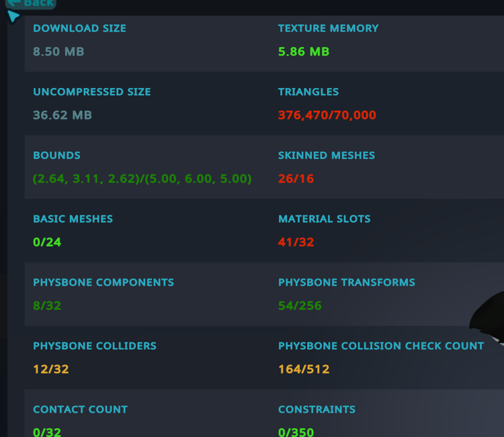Select the PhysBone Colliders label
Viewport: 504px width, 437px height.
click(95, 346)
